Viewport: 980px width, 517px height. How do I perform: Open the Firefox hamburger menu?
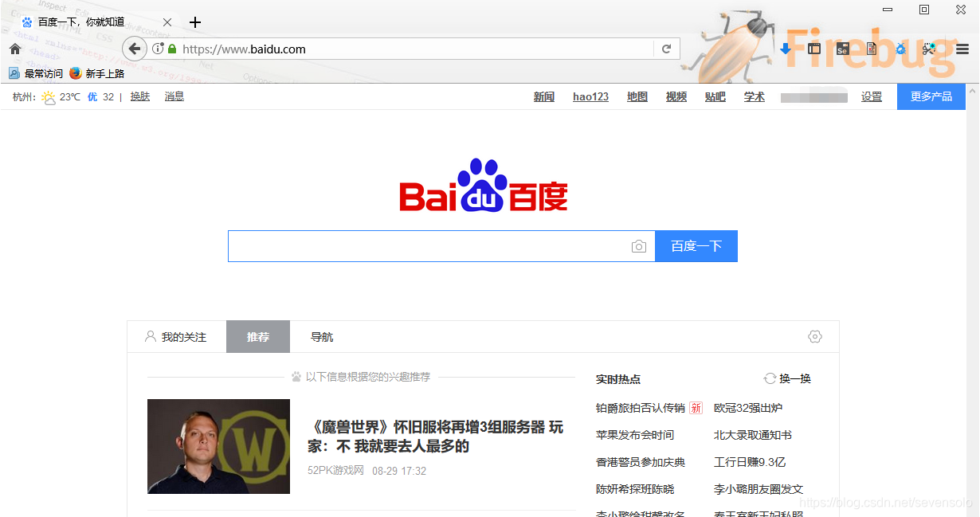(962, 49)
